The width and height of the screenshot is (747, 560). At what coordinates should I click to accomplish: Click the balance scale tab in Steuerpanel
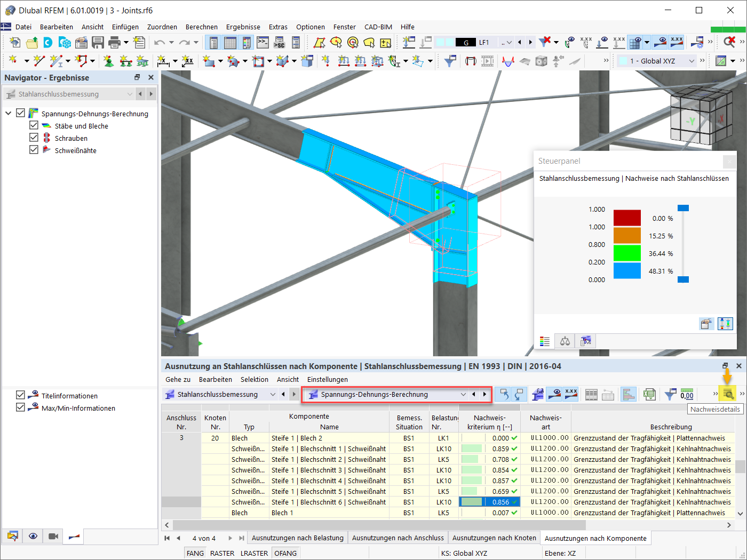[x=565, y=341]
